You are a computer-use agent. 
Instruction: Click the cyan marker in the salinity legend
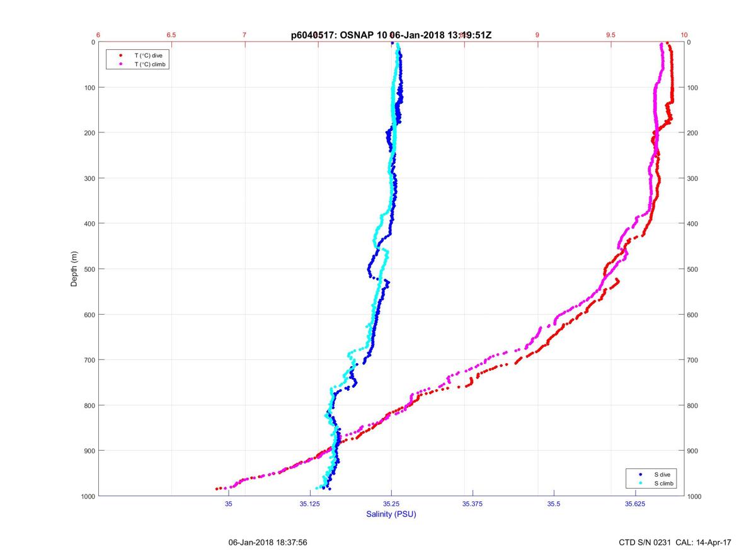640,483
